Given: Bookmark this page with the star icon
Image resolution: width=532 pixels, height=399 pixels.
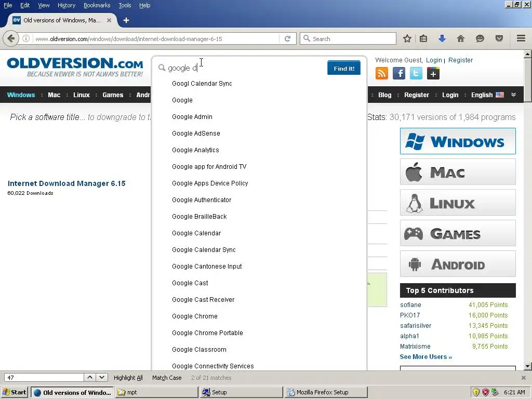Looking at the screenshot, I should click(x=407, y=38).
